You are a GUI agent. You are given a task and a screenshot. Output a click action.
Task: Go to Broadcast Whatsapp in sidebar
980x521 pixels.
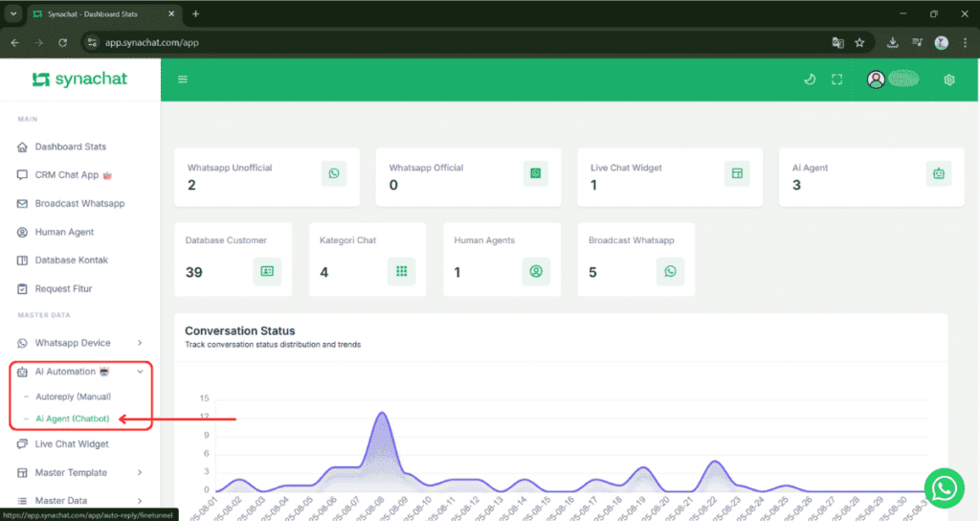pyautogui.click(x=79, y=203)
